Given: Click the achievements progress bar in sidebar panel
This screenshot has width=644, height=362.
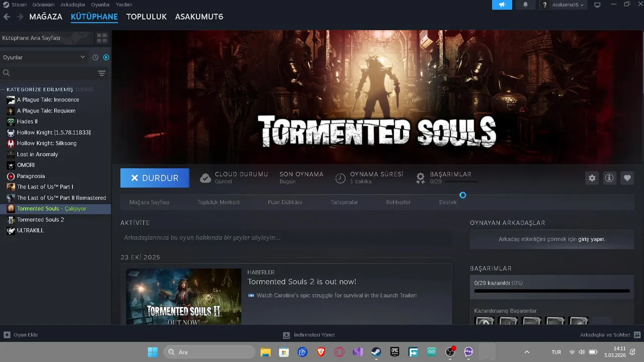Looking at the screenshot, I should point(552,291).
